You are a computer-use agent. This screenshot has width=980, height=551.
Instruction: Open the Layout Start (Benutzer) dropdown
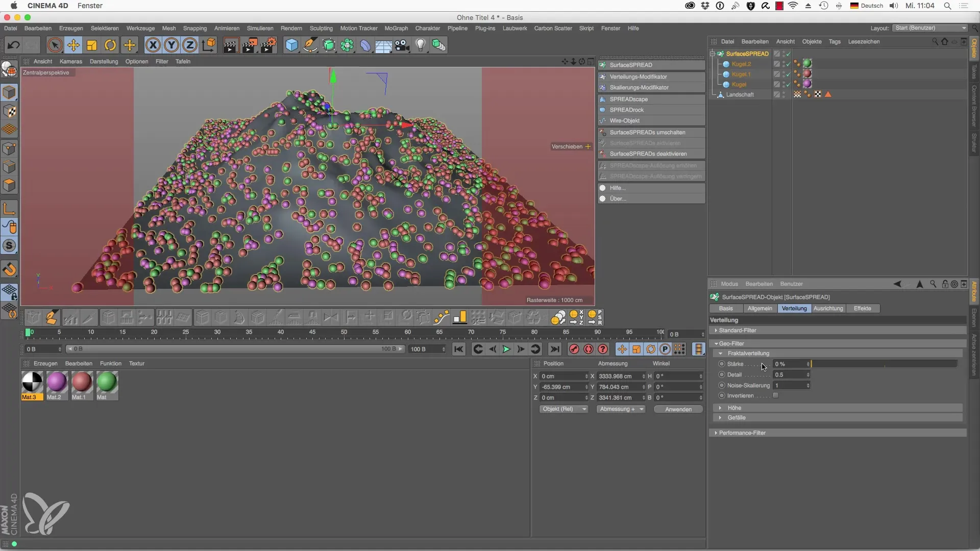930,28
